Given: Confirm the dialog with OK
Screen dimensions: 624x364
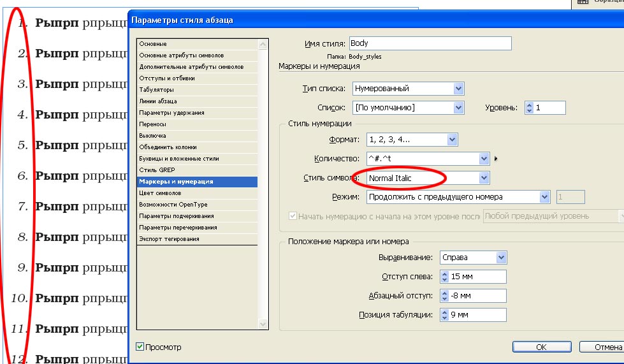Looking at the screenshot, I should coord(542,347).
